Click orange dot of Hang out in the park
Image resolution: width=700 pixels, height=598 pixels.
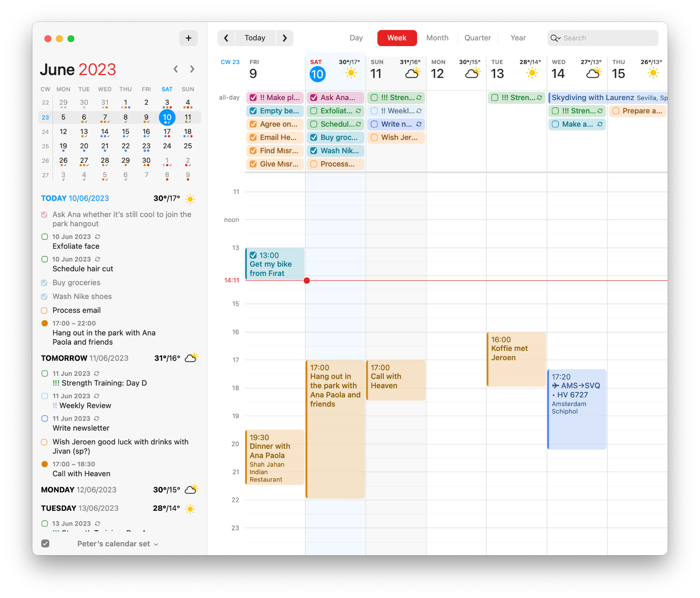pyautogui.click(x=44, y=323)
